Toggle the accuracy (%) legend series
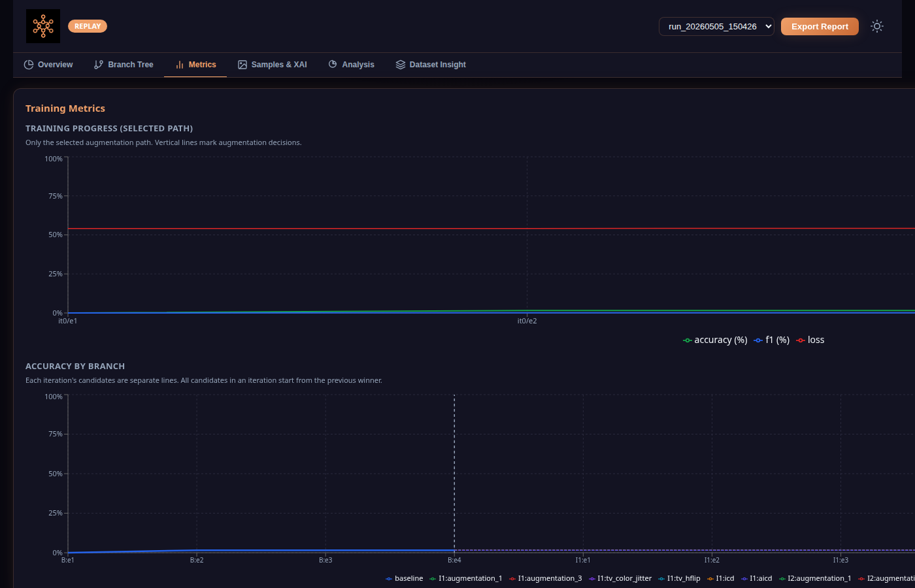The height and width of the screenshot is (588, 915). click(715, 340)
